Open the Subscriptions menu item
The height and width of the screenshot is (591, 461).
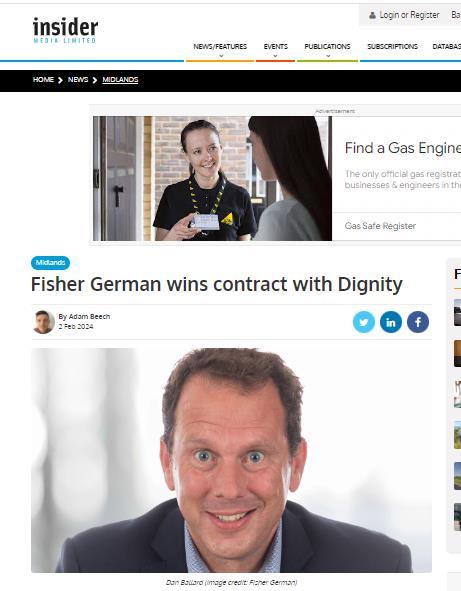pos(392,47)
